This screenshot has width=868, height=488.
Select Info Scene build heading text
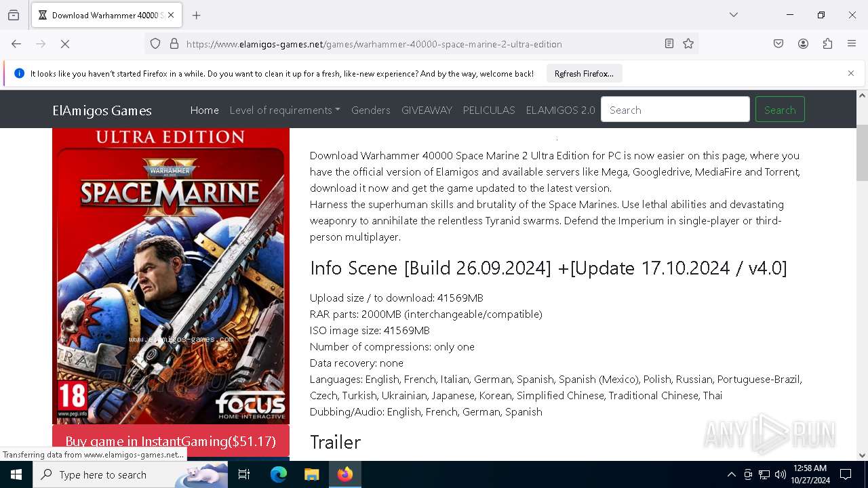[x=548, y=268]
